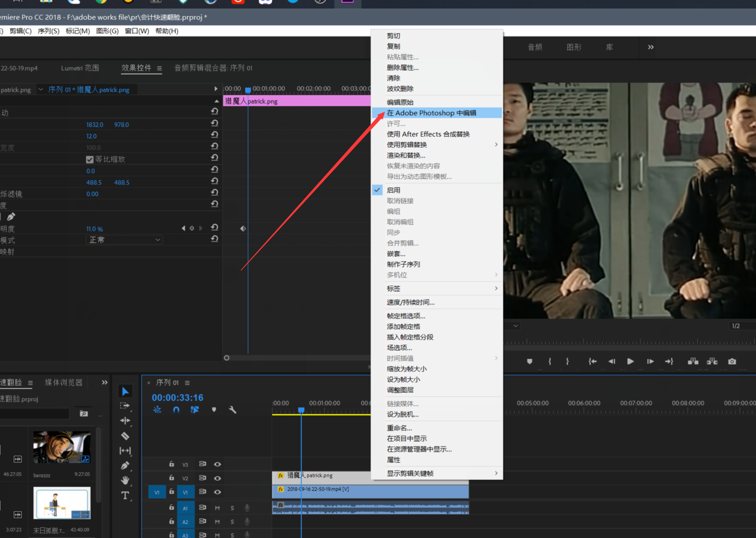Open 序列(S) menu in menu bar
756x538 pixels.
pyautogui.click(x=49, y=31)
